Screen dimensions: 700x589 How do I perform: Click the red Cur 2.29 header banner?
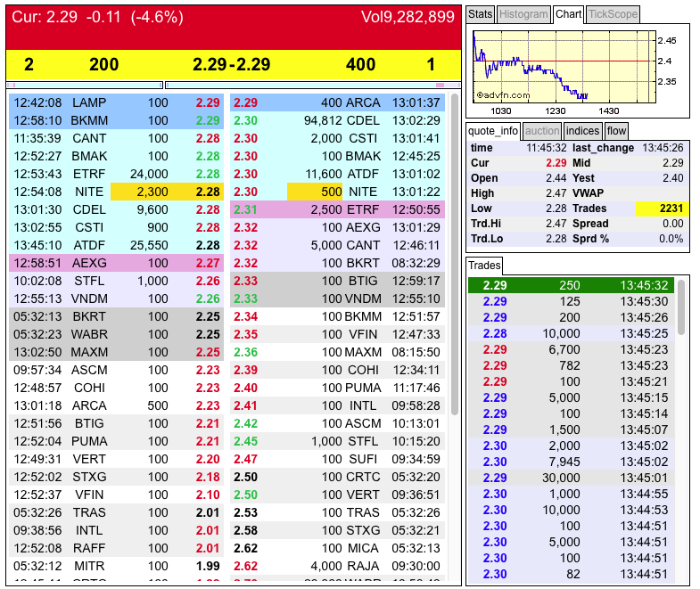click(234, 28)
